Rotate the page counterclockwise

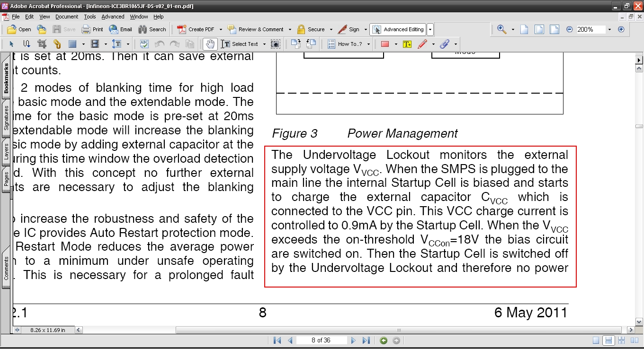click(311, 44)
